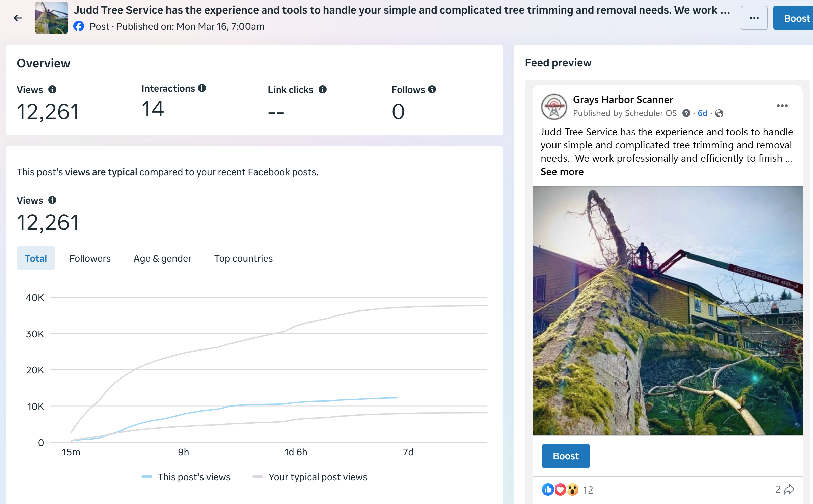Image resolution: width=813 pixels, height=504 pixels.
Task: Switch to Followers tab
Action: (x=90, y=258)
